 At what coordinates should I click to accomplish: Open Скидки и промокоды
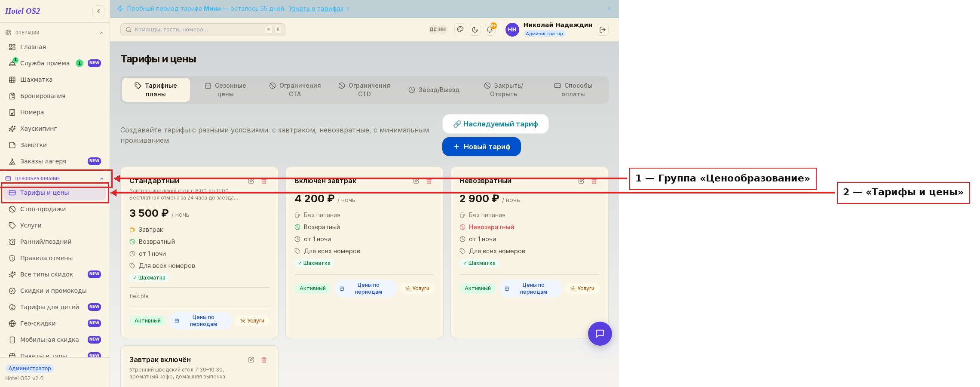click(55, 291)
